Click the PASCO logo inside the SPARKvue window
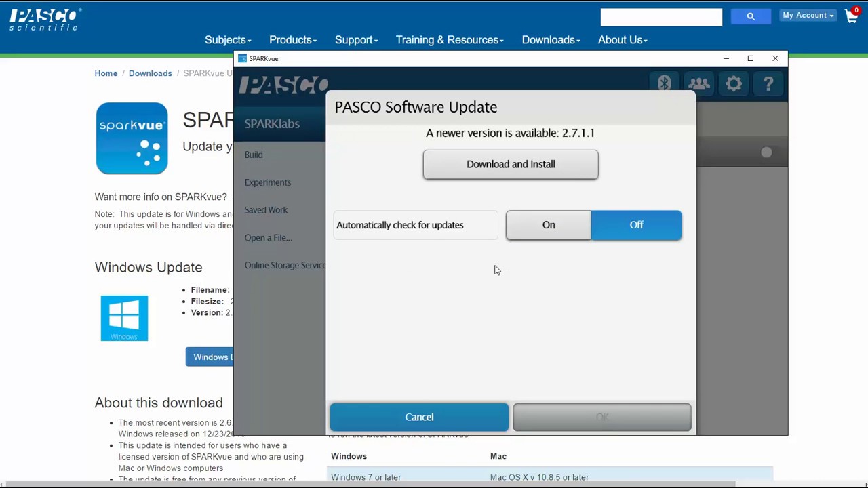868x488 pixels. (283, 85)
